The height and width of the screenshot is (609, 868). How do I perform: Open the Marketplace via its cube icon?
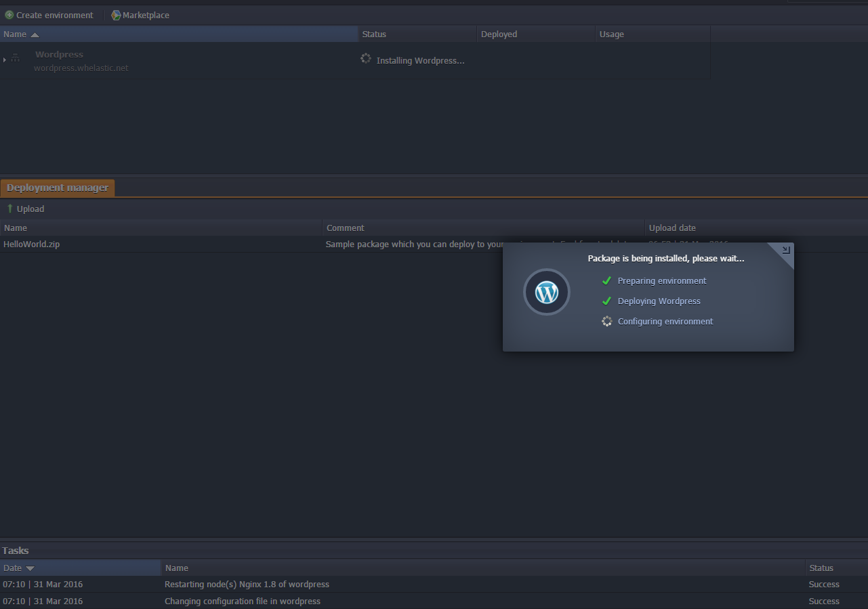[x=115, y=15]
